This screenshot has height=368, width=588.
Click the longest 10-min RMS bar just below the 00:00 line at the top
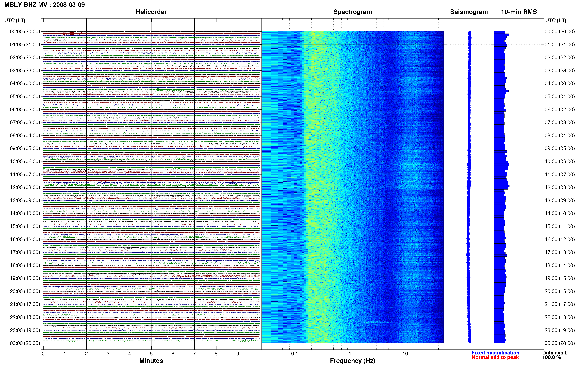coord(501,35)
